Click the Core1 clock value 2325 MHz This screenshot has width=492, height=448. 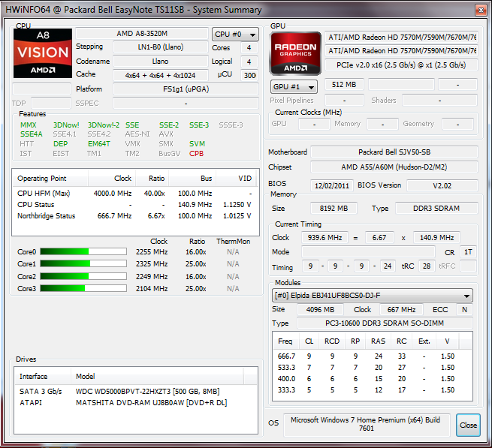click(x=152, y=264)
